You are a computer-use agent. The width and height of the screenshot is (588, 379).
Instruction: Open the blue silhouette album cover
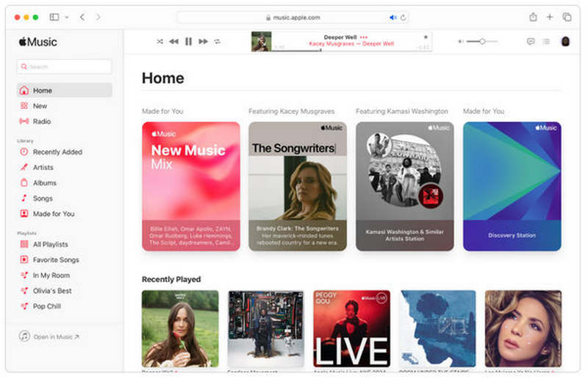point(437,328)
